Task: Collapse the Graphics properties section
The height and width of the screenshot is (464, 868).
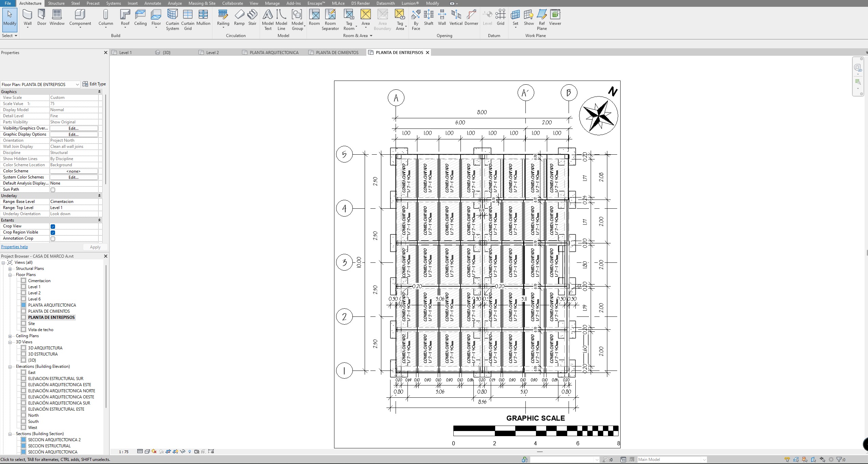Action: 99,92
